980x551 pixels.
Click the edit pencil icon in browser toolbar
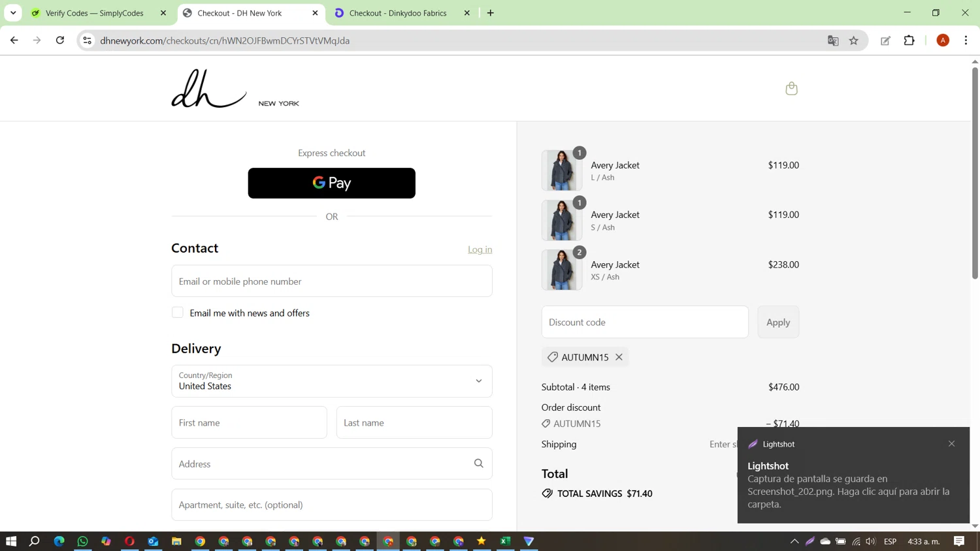pos(885,40)
